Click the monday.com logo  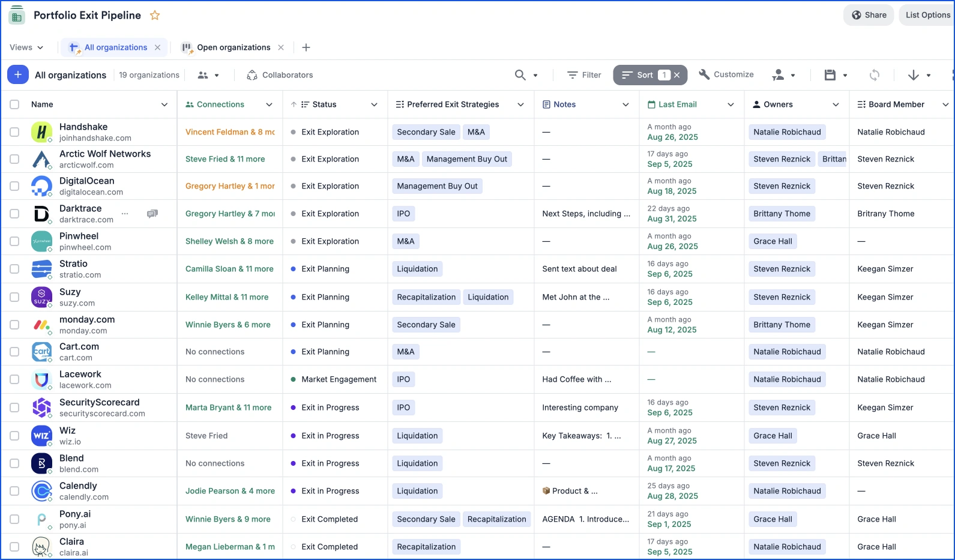(x=41, y=325)
